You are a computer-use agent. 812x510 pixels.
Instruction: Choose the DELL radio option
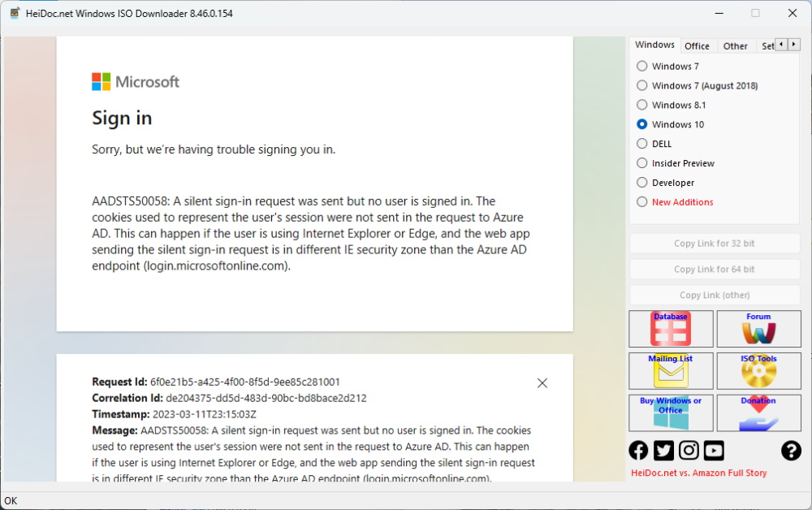[642, 144]
